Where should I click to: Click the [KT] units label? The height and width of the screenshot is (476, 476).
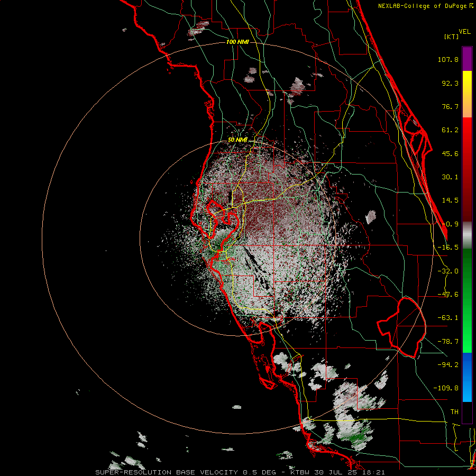point(451,36)
